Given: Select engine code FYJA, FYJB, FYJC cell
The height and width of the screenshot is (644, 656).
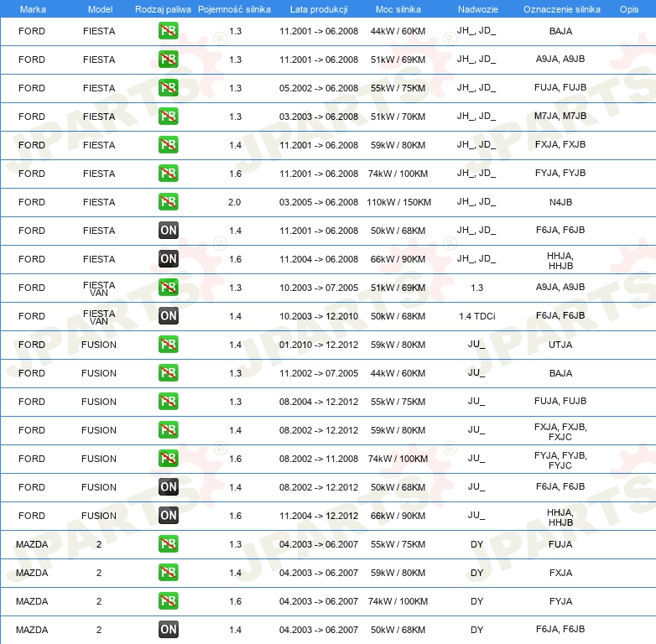Looking at the screenshot, I should tap(560, 460).
